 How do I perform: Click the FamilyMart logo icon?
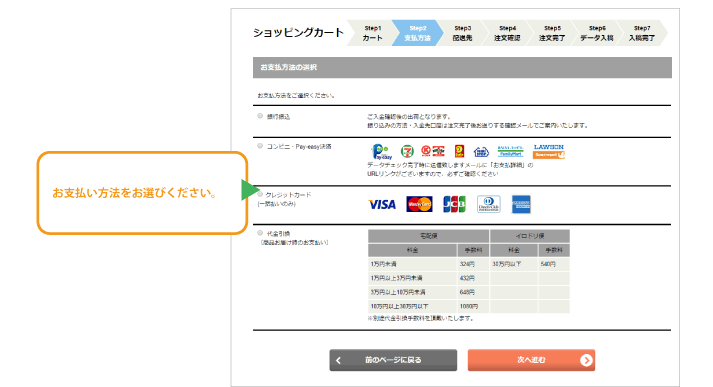click(511, 151)
